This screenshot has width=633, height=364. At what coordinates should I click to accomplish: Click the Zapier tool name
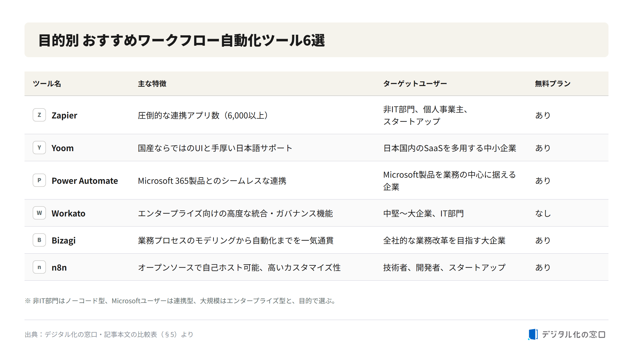(x=64, y=115)
